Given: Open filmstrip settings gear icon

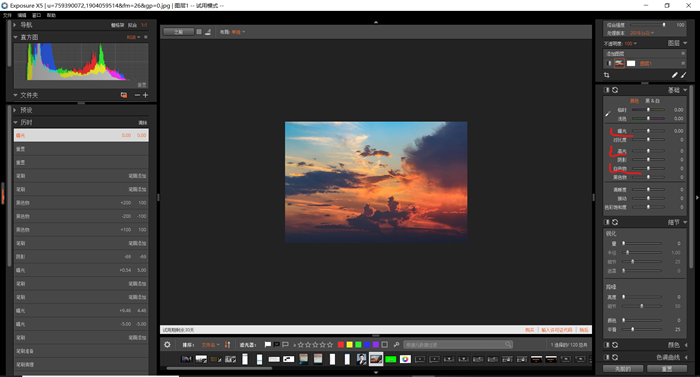Looking at the screenshot, I should 167,344.
